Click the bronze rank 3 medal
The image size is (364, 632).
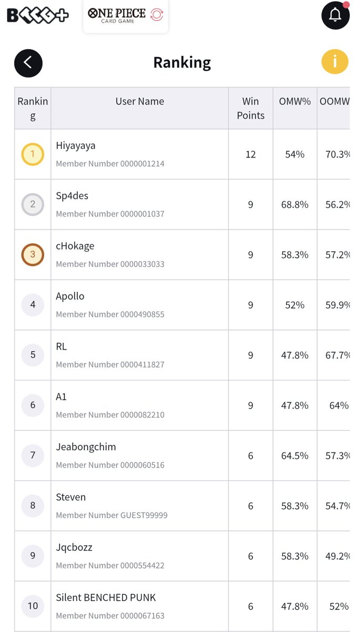tap(33, 255)
